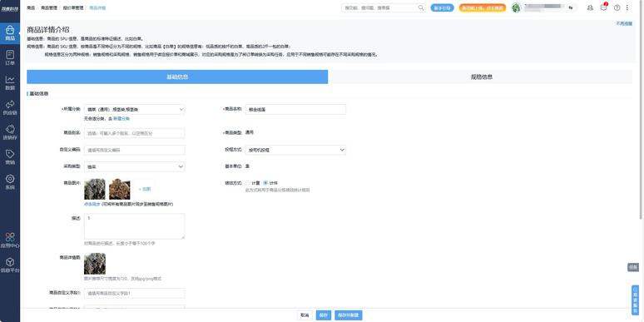Expand the 采购类型 purchase type dropdown
Viewport: 644px width, 322px height.
coord(134,166)
